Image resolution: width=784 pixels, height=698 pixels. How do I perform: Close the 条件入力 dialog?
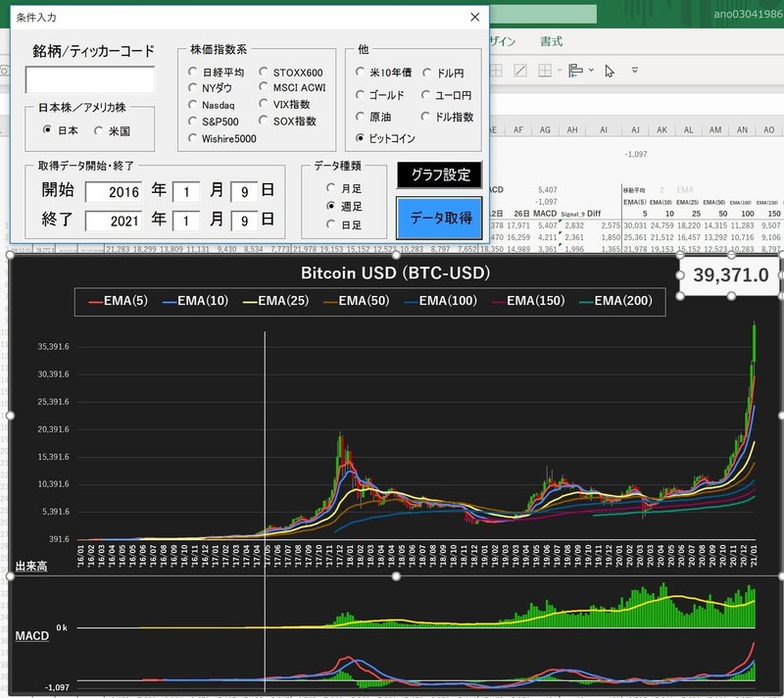[475, 17]
